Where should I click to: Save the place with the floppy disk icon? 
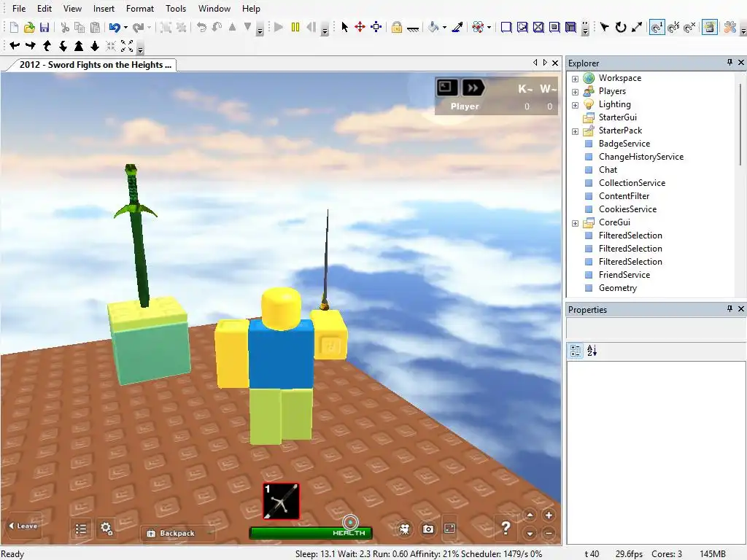(x=44, y=27)
